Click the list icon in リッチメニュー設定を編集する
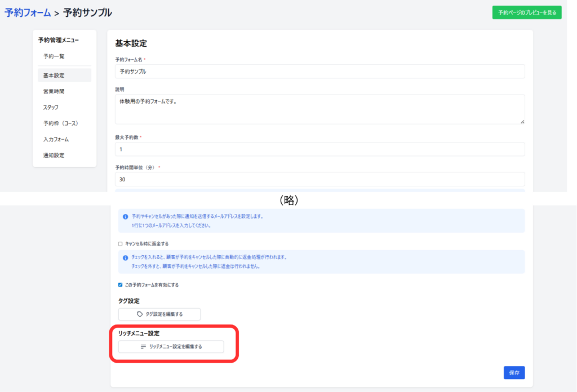Viewport: 577px width, 392px height. [x=144, y=347]
